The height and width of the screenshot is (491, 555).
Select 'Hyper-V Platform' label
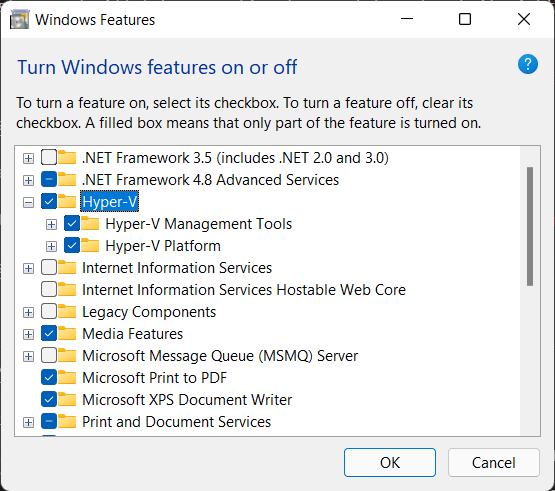(x=163, y=246)
